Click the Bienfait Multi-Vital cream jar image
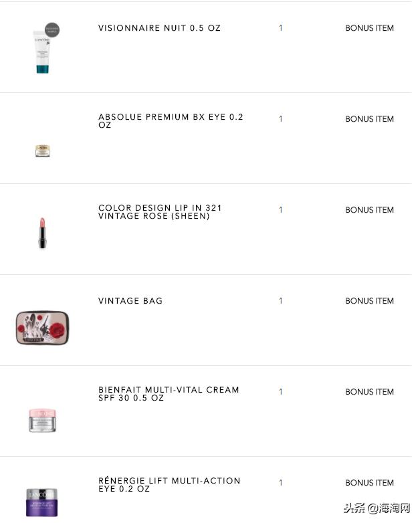Screen dimensions: 420x523 click(x=43, y=419)
